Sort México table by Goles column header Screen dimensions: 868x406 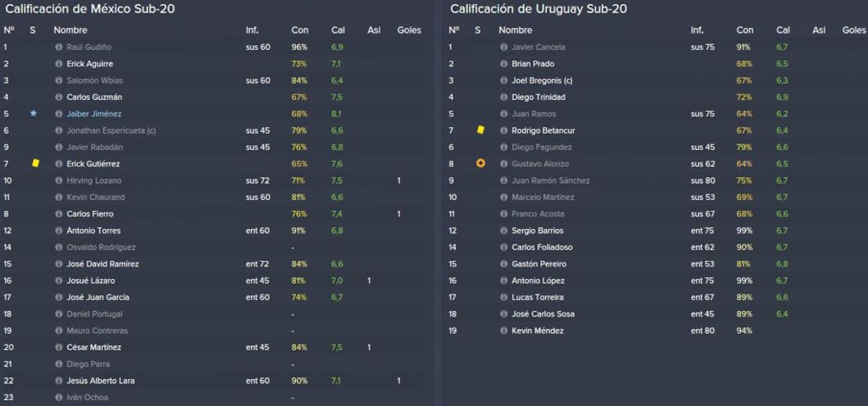click(x=409, y=31)
